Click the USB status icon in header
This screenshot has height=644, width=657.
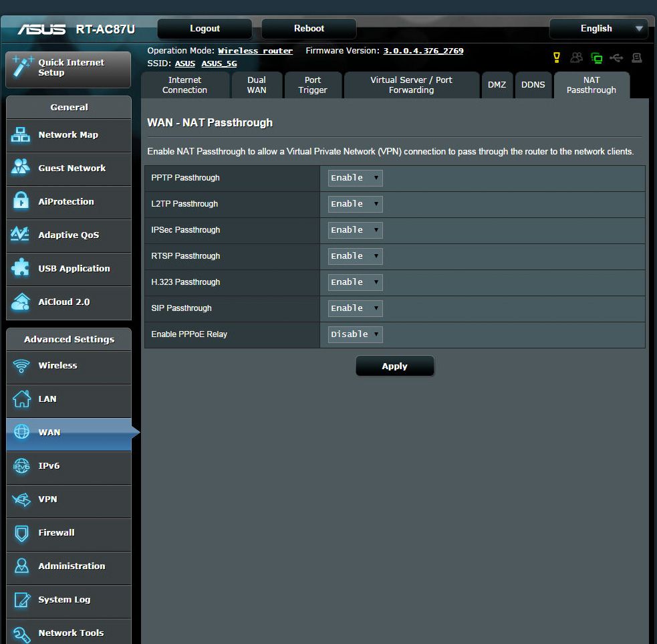616,58
